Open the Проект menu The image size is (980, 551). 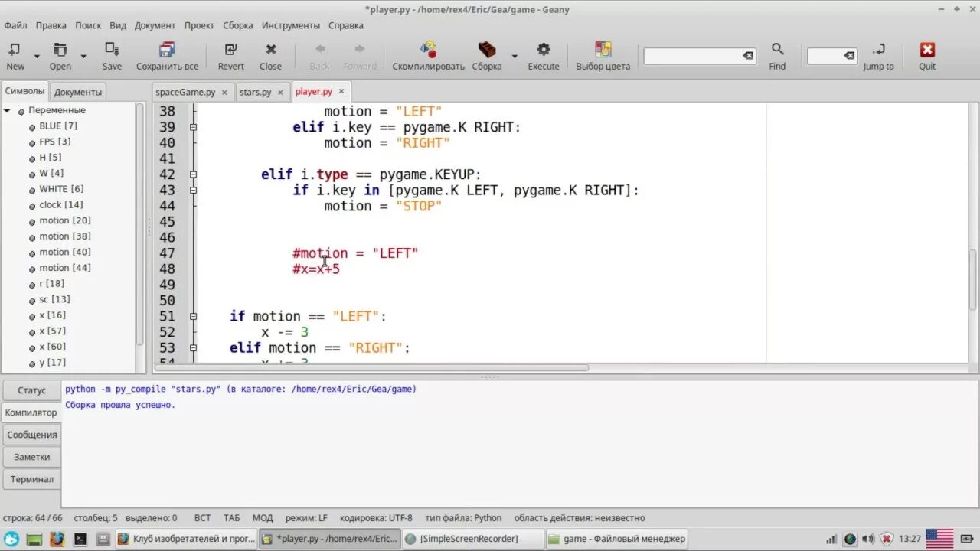tap(199, 25)
